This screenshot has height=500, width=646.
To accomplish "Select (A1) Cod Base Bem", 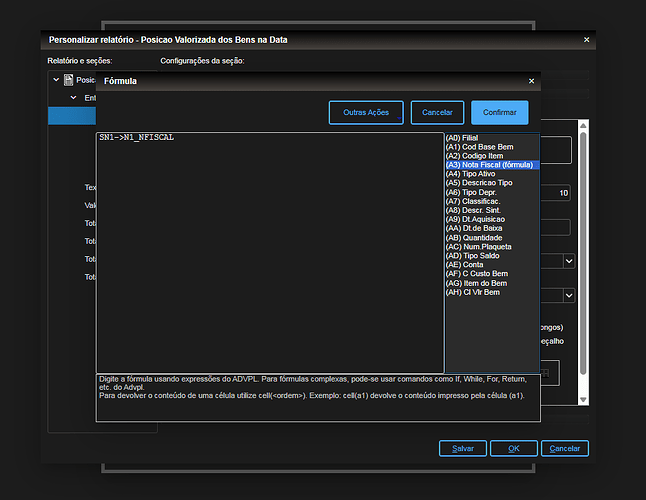I will pos(492,147).
